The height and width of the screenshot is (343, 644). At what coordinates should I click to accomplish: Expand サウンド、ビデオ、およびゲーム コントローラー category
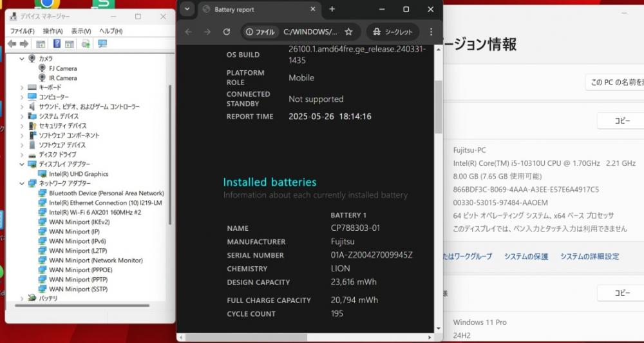[22, 106]
